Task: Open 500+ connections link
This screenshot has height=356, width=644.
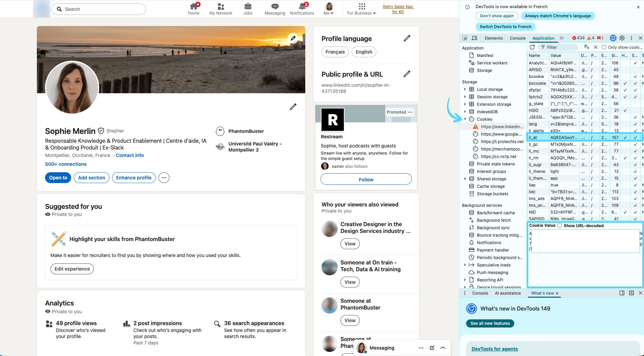Action: point(66,164)
